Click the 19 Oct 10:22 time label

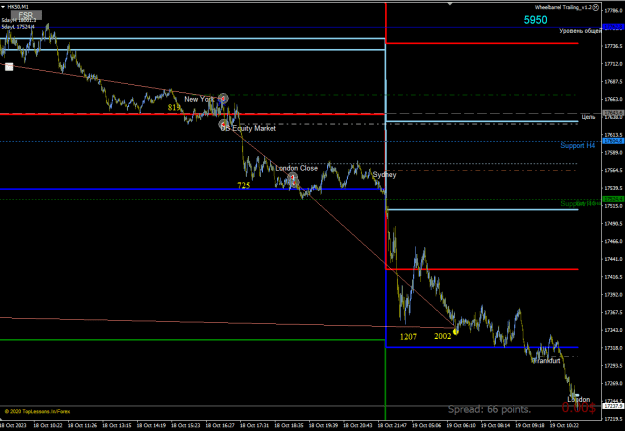click(564, 425)
